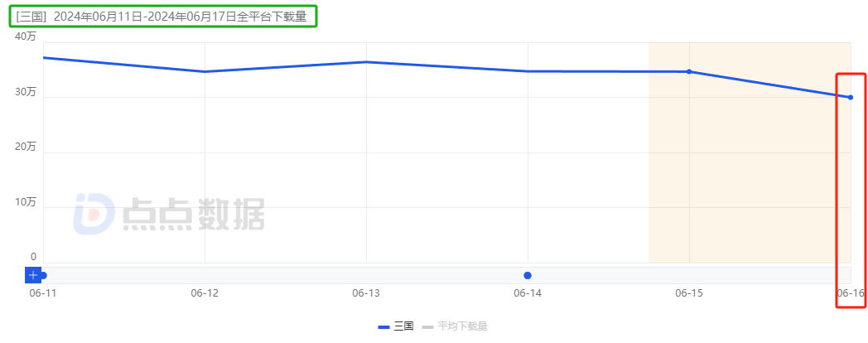Click the blue plus icon on timeline
The image size is (868, 343).
click(33, 275)
